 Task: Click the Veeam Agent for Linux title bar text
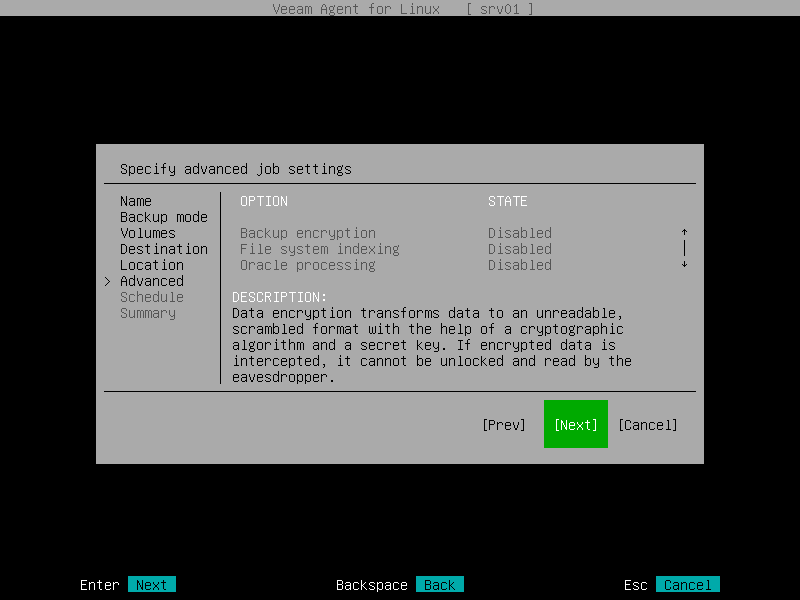[x=356, y=9]
